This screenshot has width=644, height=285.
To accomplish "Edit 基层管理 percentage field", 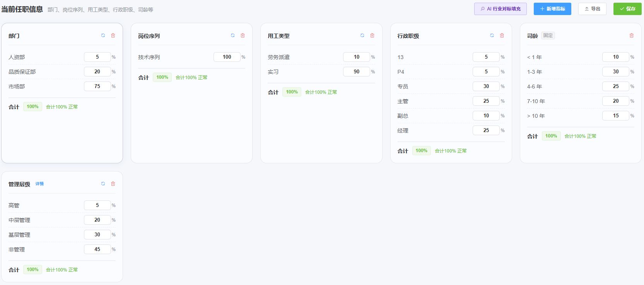I will pyautogui.click(x=97, y=235).
